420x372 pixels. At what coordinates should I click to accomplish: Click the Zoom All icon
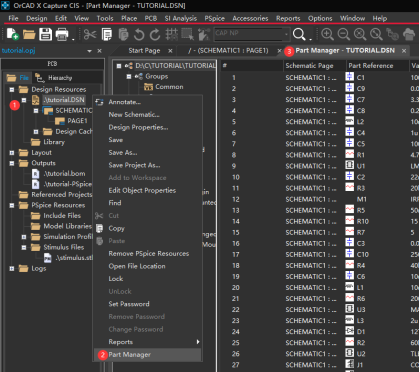pos(376,34)
